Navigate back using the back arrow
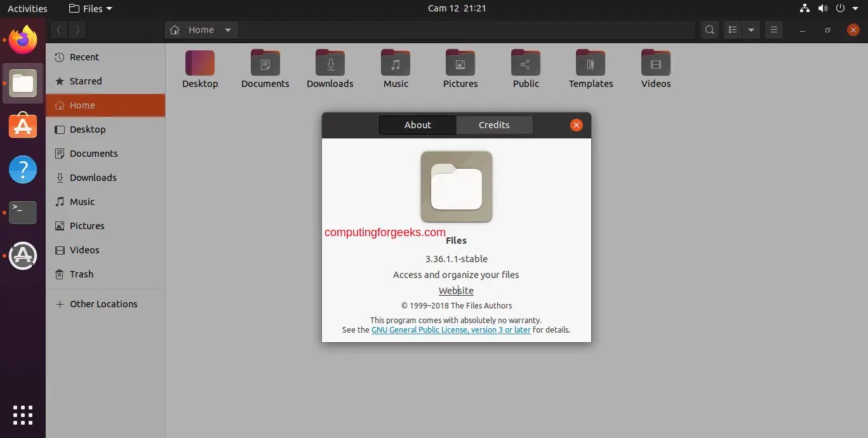The width and height of the screenshot is (868, 438). (58, 29)
